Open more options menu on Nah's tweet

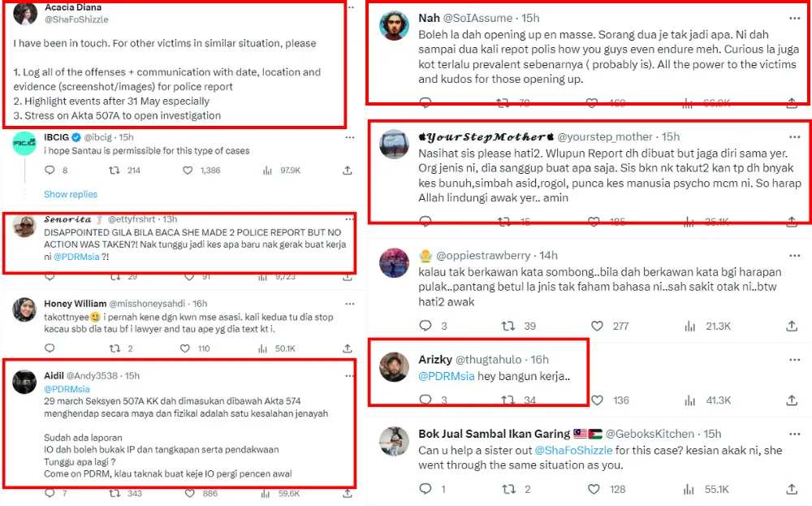(793, 18)
